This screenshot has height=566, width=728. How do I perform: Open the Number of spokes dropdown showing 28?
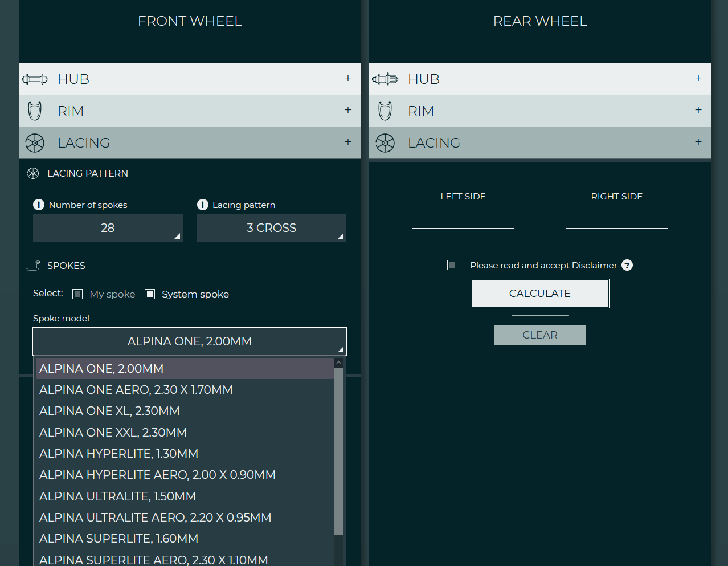pos(108,228)
